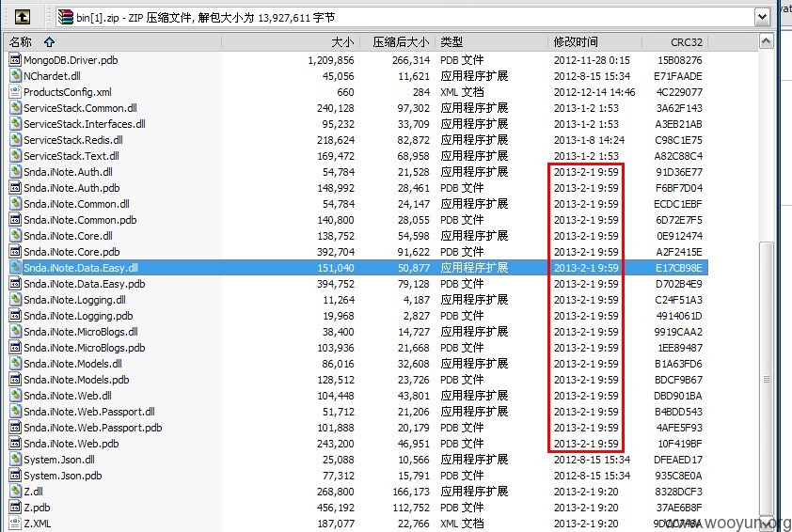792x532 pixels.
Task: Sort by the 类型 column header
Action: coord(491,42)
